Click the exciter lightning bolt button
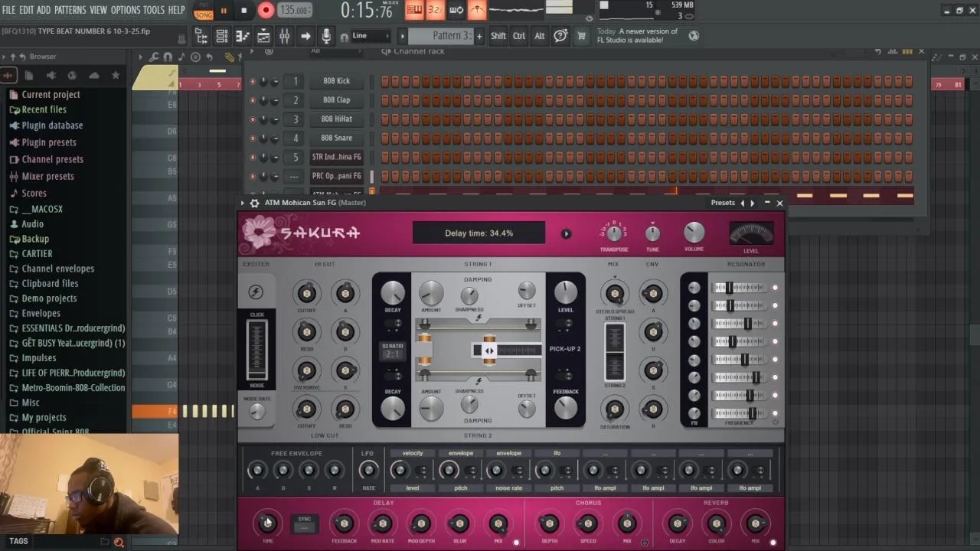 256,292
